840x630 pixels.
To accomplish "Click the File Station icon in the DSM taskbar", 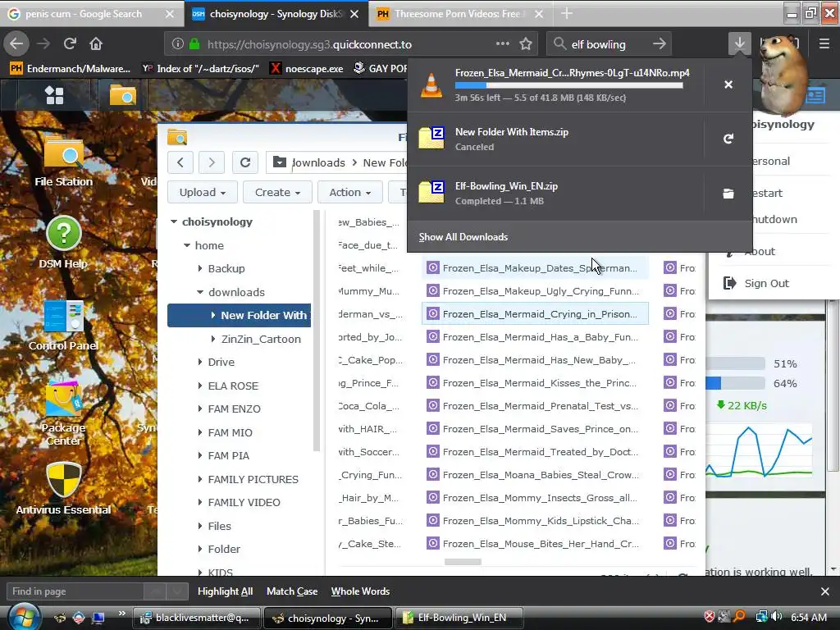I will point(123,95).
